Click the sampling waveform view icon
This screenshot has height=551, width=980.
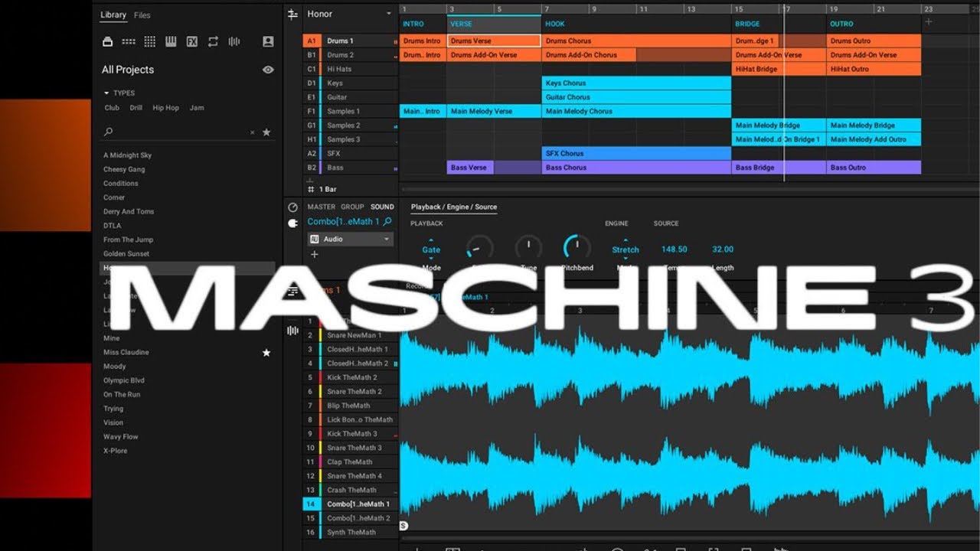tap(292, 331)
